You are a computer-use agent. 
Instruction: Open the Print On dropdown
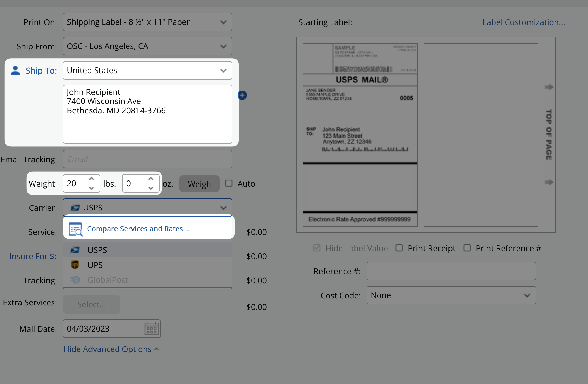(x=148, y=22)
